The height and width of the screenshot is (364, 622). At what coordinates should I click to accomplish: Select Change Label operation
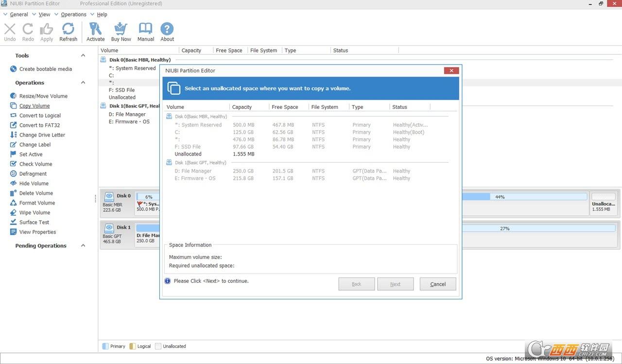click(x=35, y=145)
